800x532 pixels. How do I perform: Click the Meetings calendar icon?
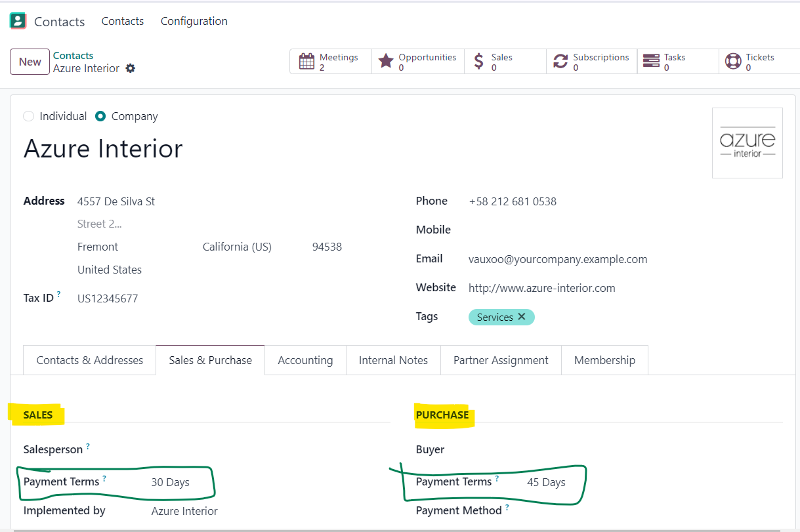[x=306, y=62]
